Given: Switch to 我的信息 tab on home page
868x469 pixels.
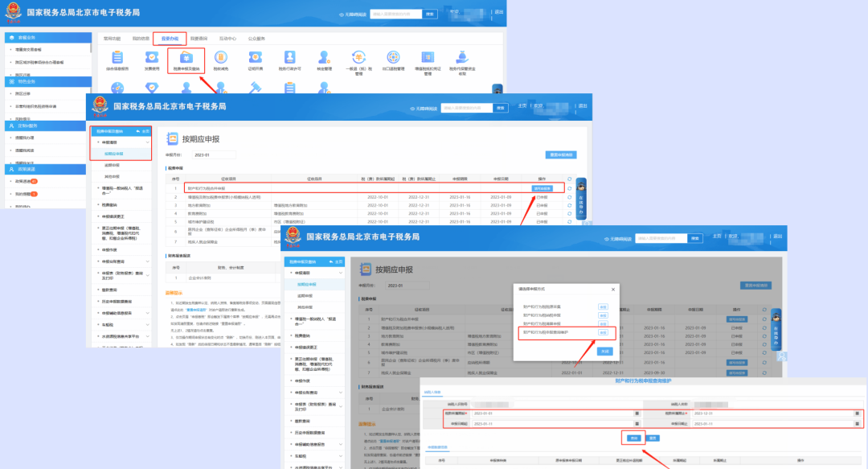Looking at the screenshot, I should (x=141, y=39).
